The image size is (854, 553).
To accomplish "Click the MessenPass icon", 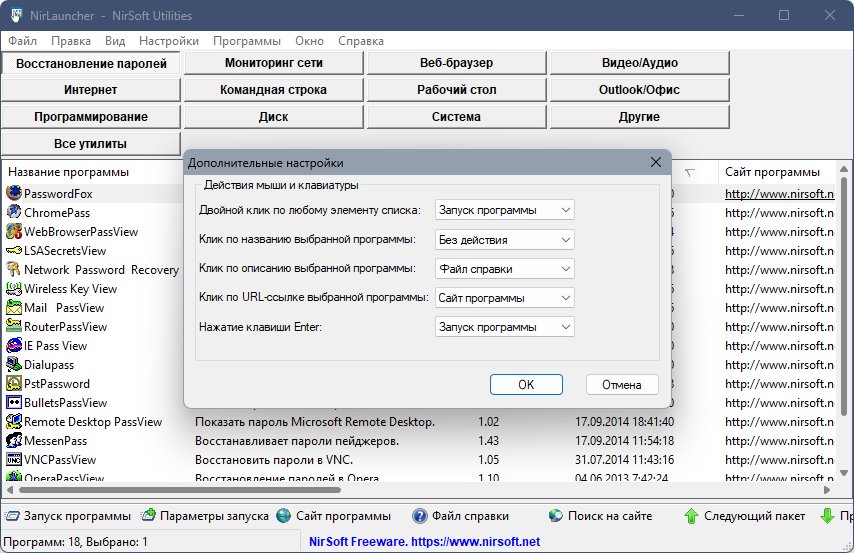I will (14, 440).
